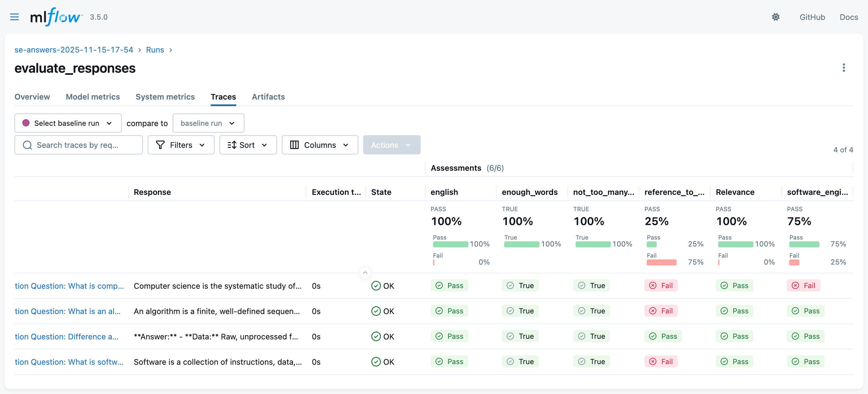
Task: Open the three-dot run options menu
Action: 843,68
